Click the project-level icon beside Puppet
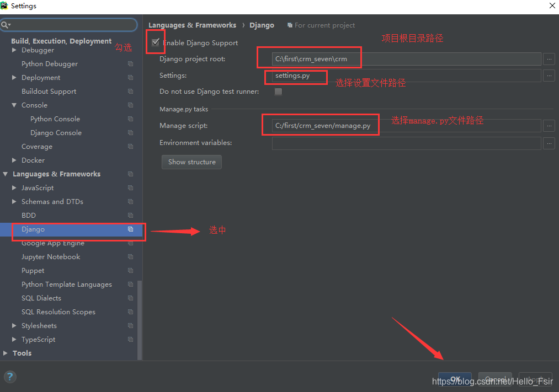The height and width of the screenshot is (392, 559). [130, 271]
